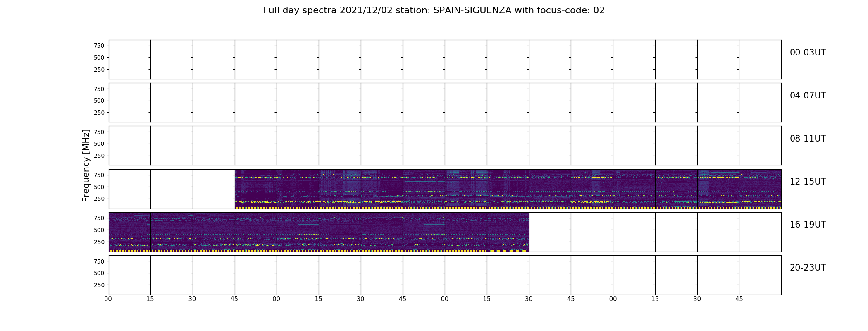868x331 pixels.
Task: Click the 500 tick in the 08-11UT row
Action: pyautogui.click(x=99, y=144)
